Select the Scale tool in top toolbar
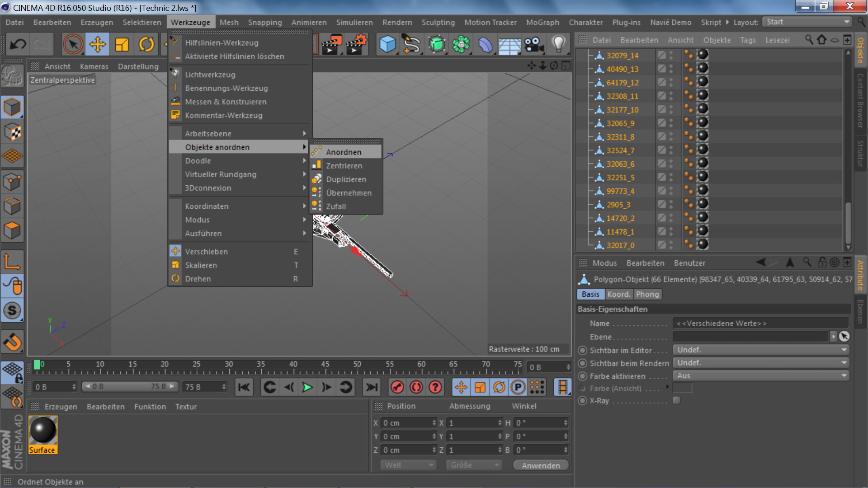This screenshot has height=488, width=868. pyautogui.click(x=122, y=44)
